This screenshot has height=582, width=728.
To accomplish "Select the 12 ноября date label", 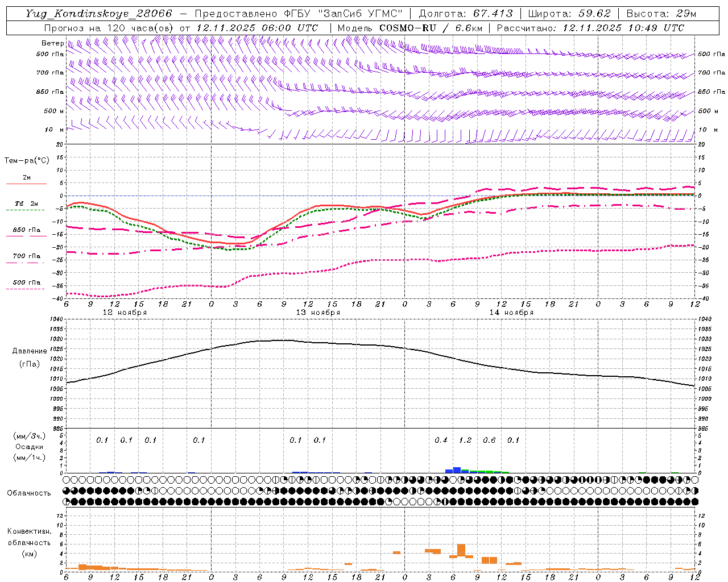I will tap(125, 312).
